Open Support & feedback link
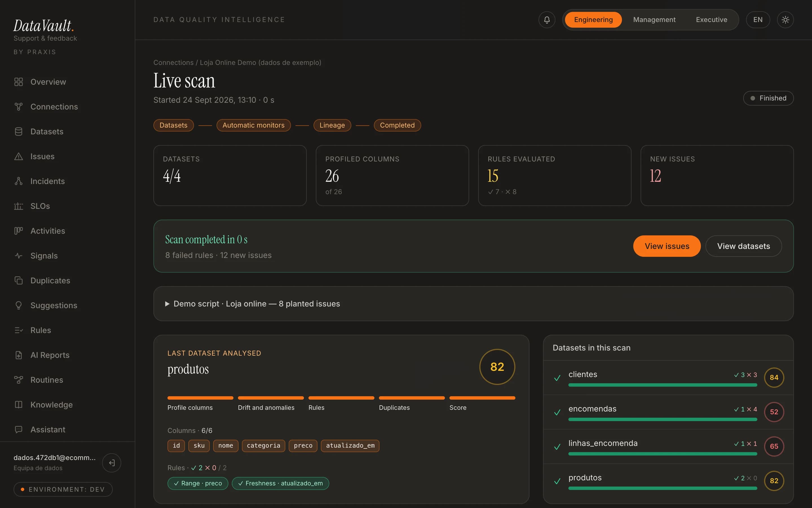Viewport: 812px width, 508px height. [45, 38]
